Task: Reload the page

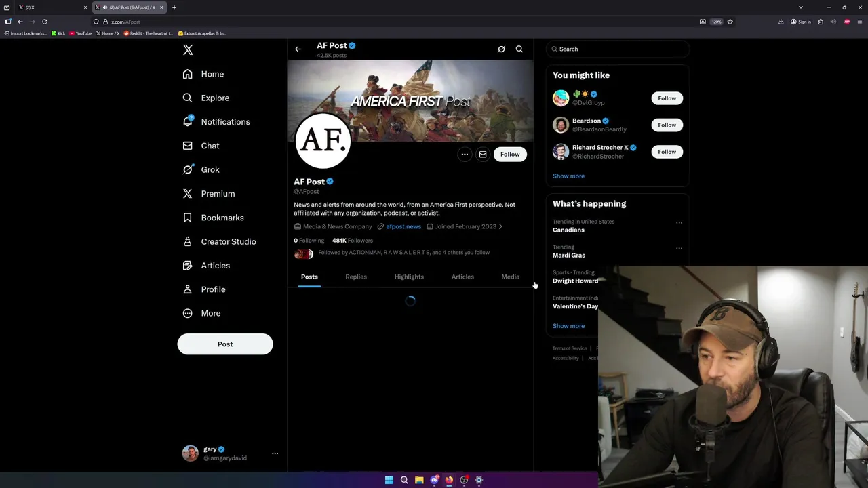Action: coord(45,22)
